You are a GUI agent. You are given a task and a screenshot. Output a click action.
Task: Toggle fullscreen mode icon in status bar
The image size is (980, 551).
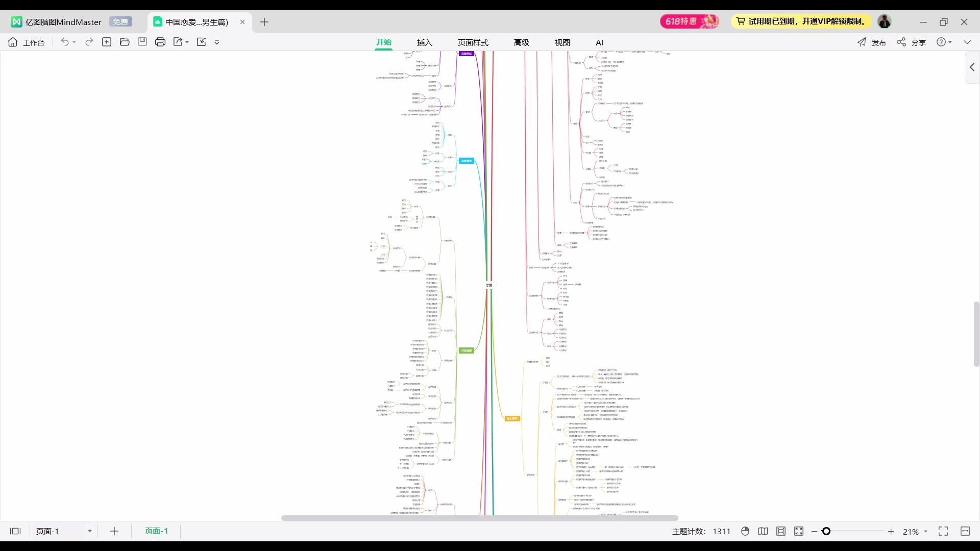click(x=943, y=531)
